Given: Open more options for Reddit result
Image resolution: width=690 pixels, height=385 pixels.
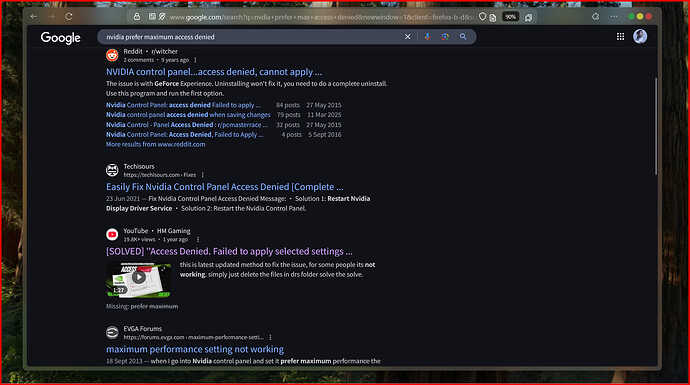Looking at the screenshot, I should (x=195, y=60).
